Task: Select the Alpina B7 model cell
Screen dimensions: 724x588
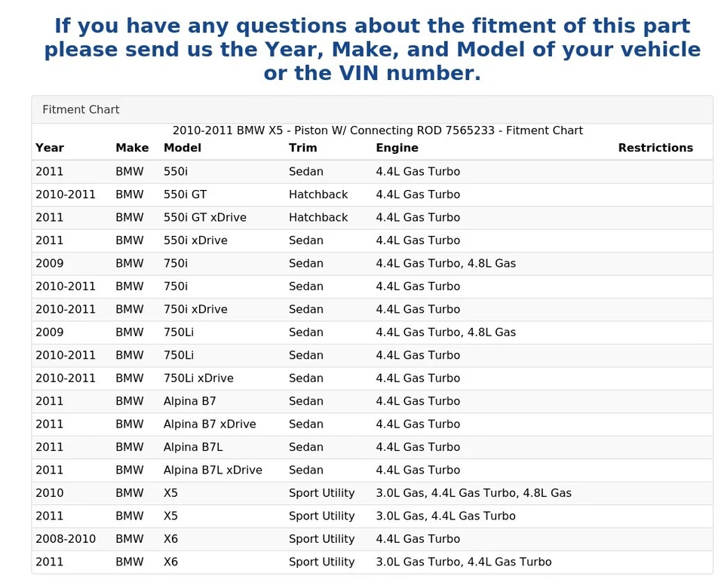Action: tap(190, 402)
